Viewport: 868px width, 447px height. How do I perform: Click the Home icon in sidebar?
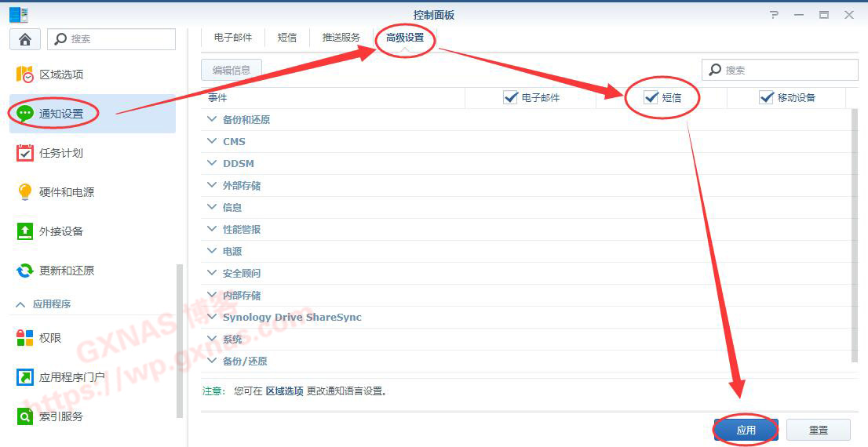(x=25, y=39)
